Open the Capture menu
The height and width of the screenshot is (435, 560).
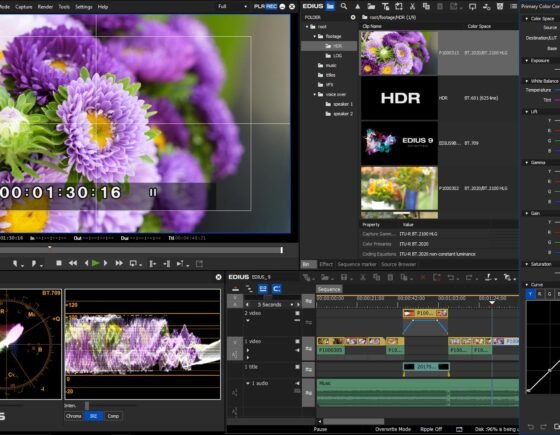[x=24, y=7]
